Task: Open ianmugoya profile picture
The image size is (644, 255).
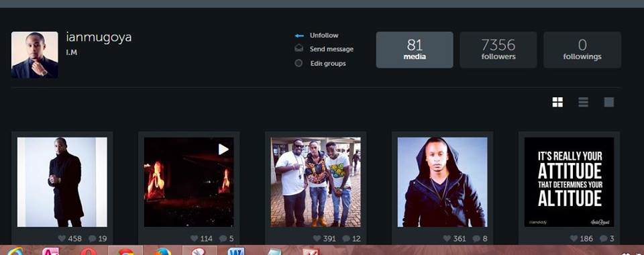Action: (34, 55)
